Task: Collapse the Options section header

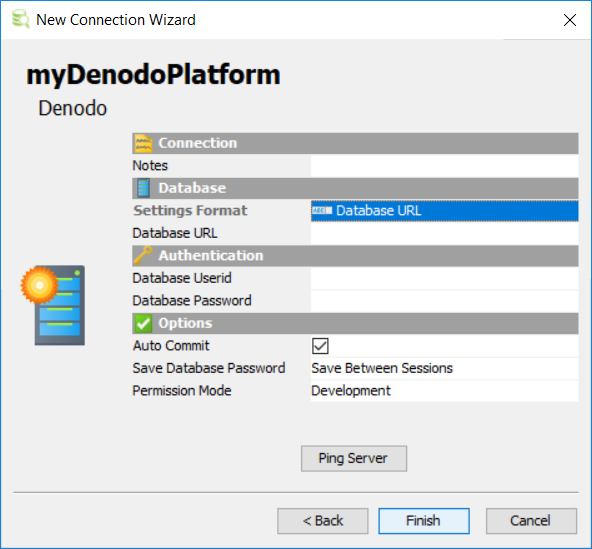Action: (355, 323)
